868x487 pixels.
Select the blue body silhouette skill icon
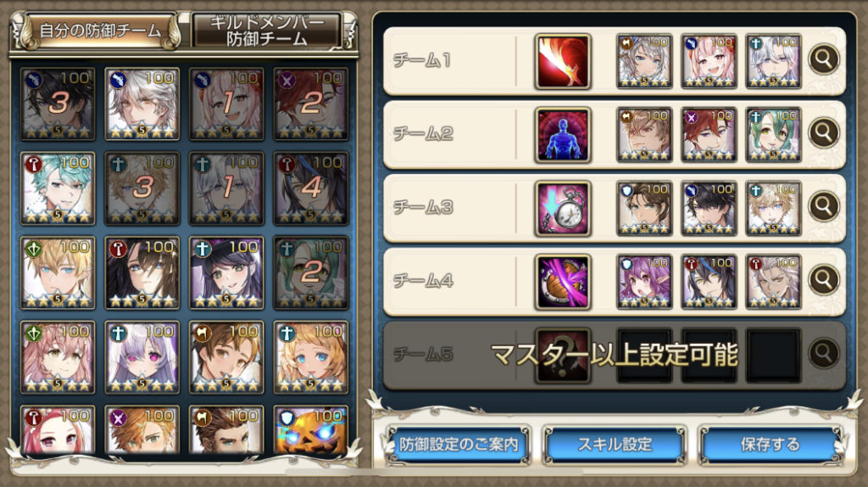[563, 135]
